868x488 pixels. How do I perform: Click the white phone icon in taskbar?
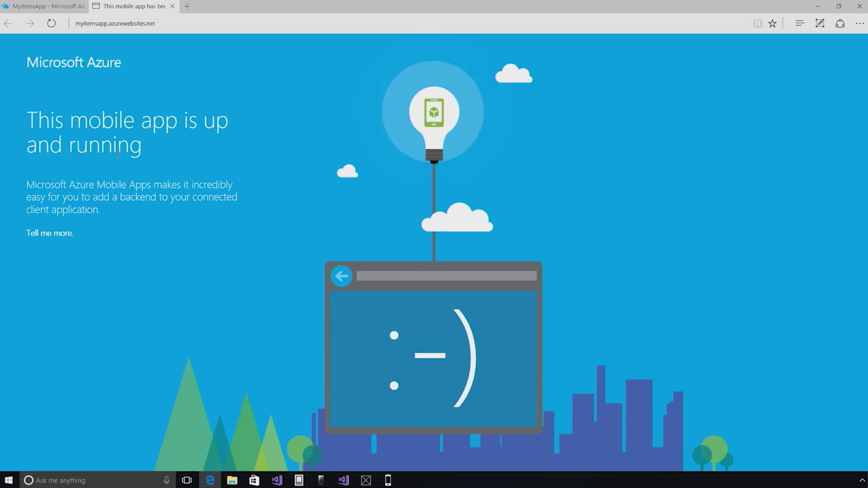click(388, 480)
